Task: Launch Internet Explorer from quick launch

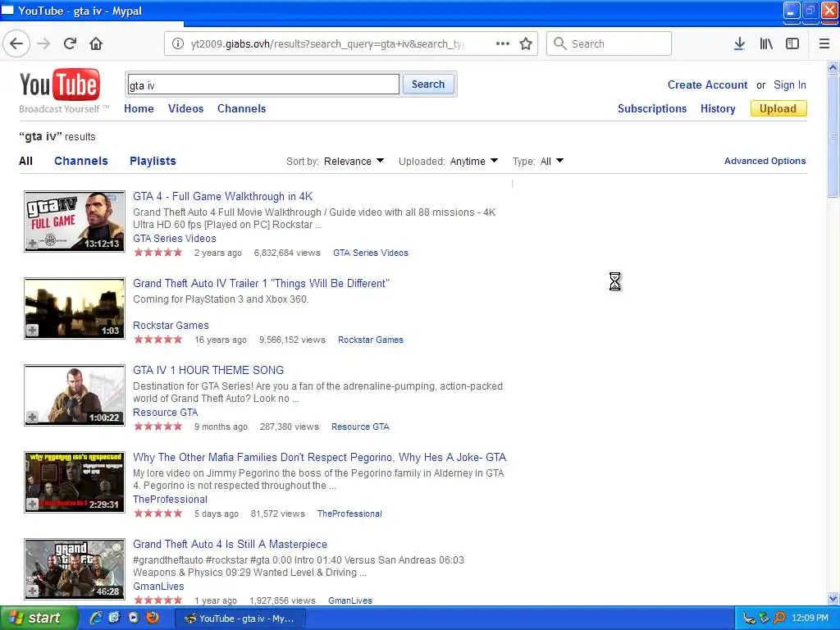Action: click(x=96, y=618)
